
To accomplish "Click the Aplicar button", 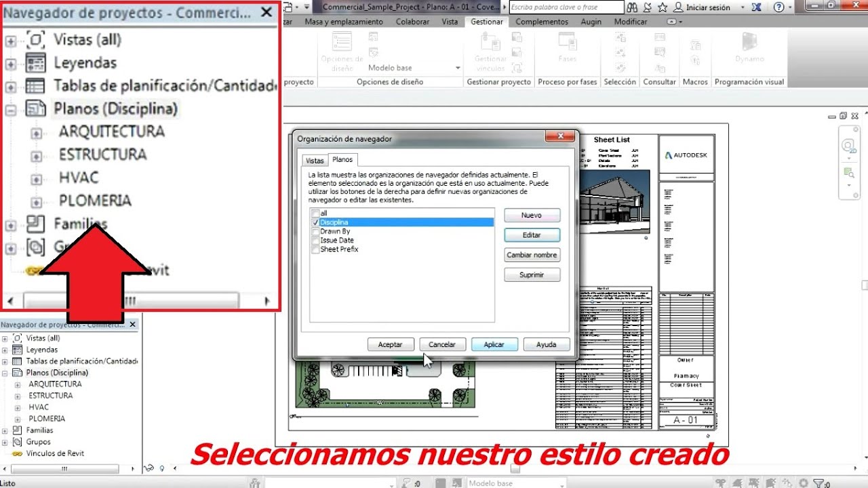I will click(494, 344).
